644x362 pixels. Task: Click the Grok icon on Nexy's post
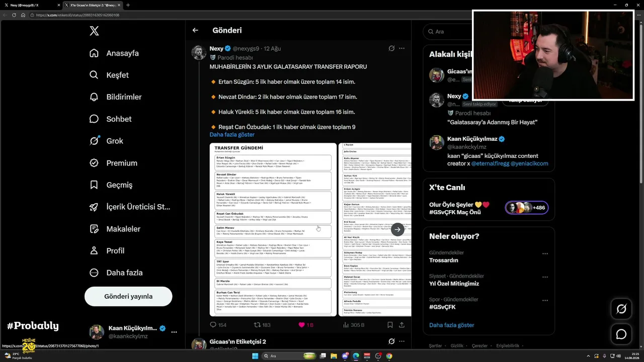pos(391,48)
